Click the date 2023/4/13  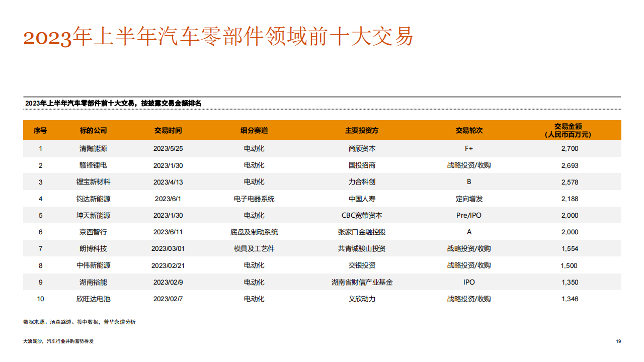pos(168,182)
